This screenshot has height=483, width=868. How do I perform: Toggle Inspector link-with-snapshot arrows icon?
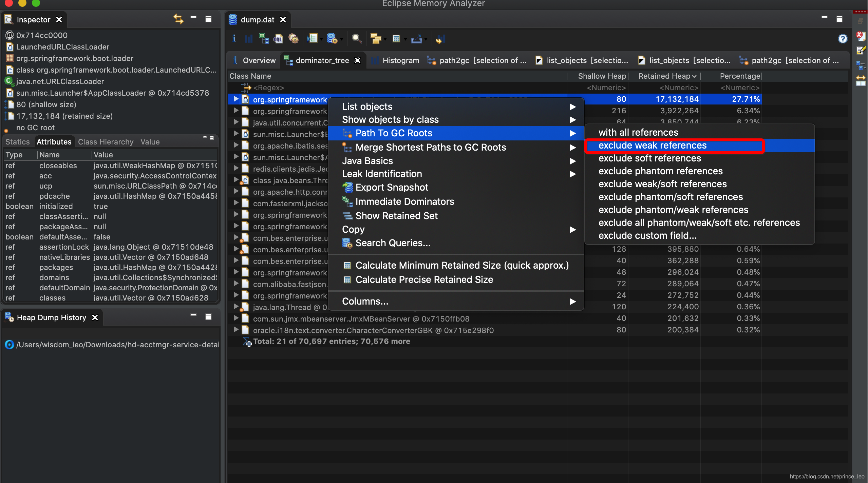[178, 19]
